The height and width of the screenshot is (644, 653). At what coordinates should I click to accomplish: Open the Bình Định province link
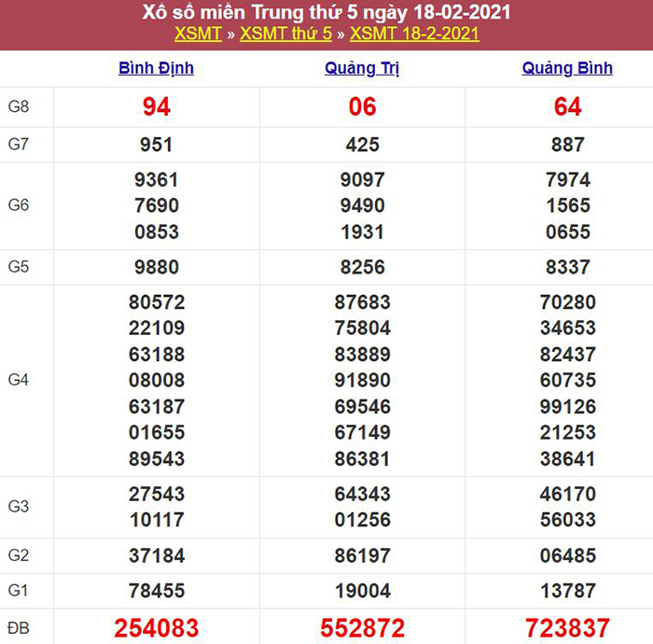pyautogui.click(x=156, y=68)
